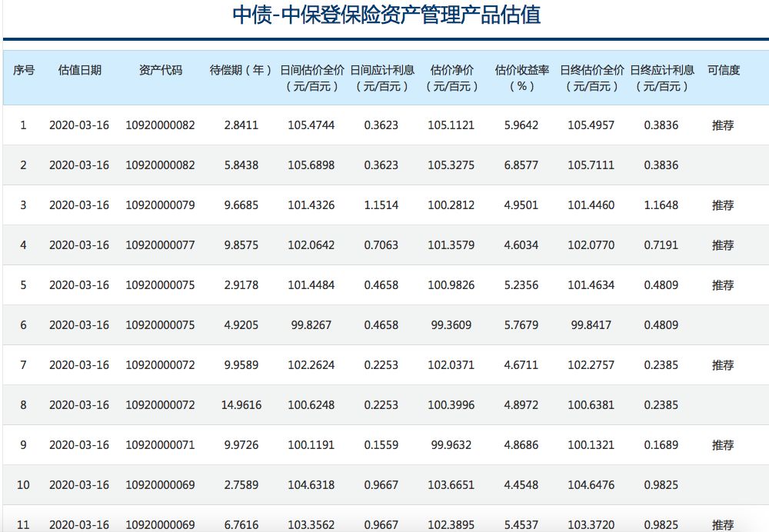Click the 待偿期(年) column header
769x532 pixels.
[241, 70]
